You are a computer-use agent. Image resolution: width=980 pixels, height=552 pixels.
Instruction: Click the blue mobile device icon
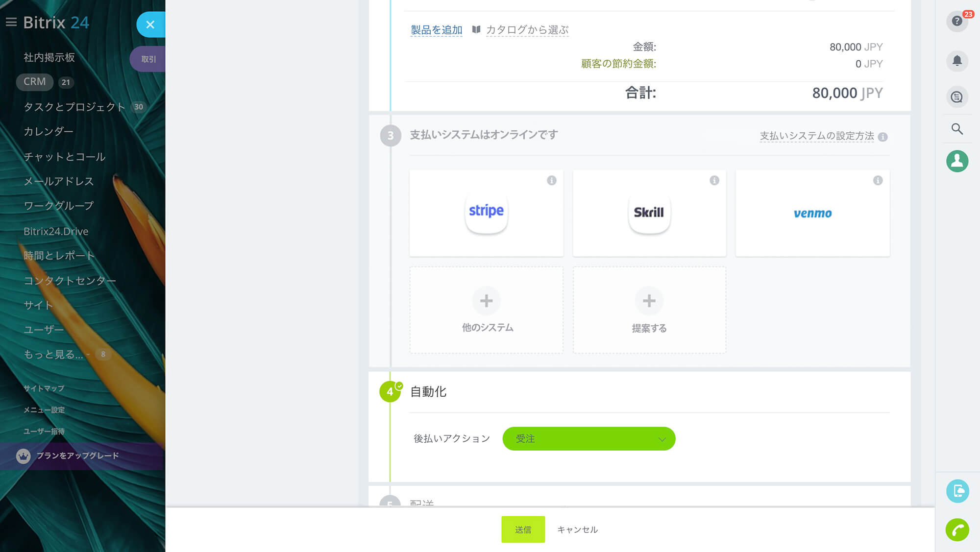pos(957,491)
